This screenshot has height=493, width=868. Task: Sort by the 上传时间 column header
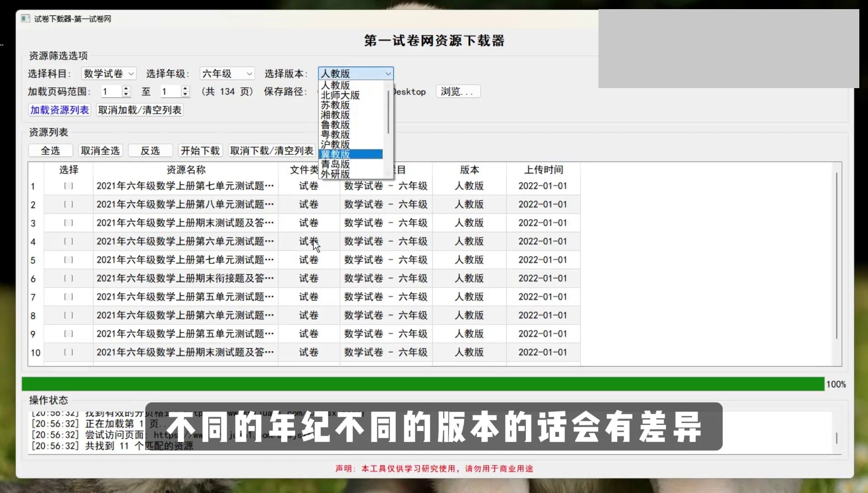tap(543, 170)
